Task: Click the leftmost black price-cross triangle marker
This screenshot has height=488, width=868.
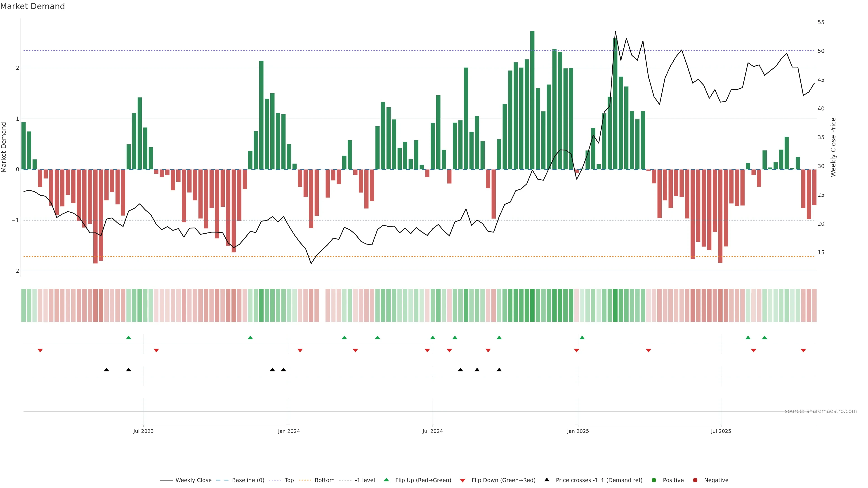Action: [106, 370]
